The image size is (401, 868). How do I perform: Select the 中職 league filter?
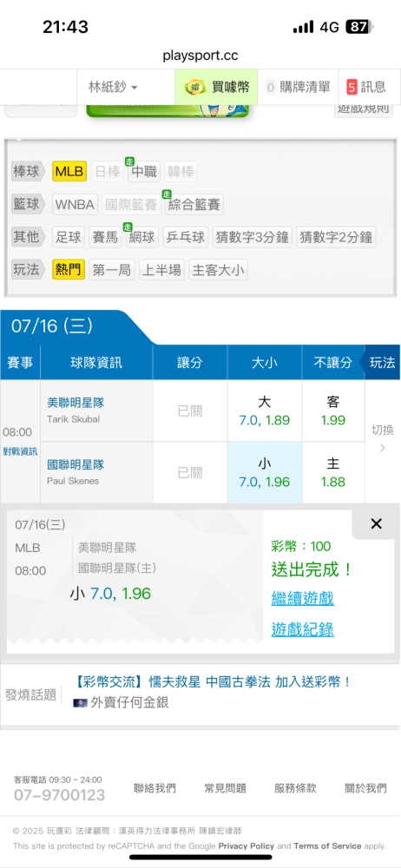tap(144, 172)
